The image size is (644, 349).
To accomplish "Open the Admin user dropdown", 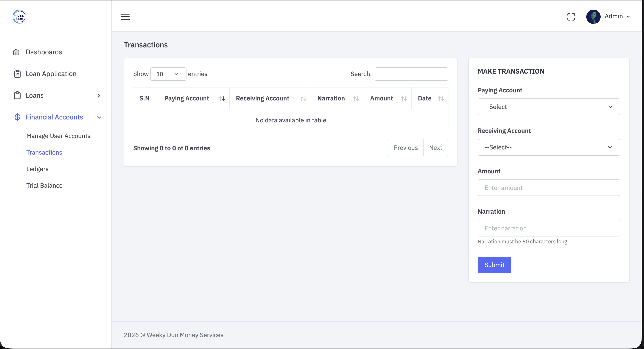I will pyautogui.click(x=617, y=17).
